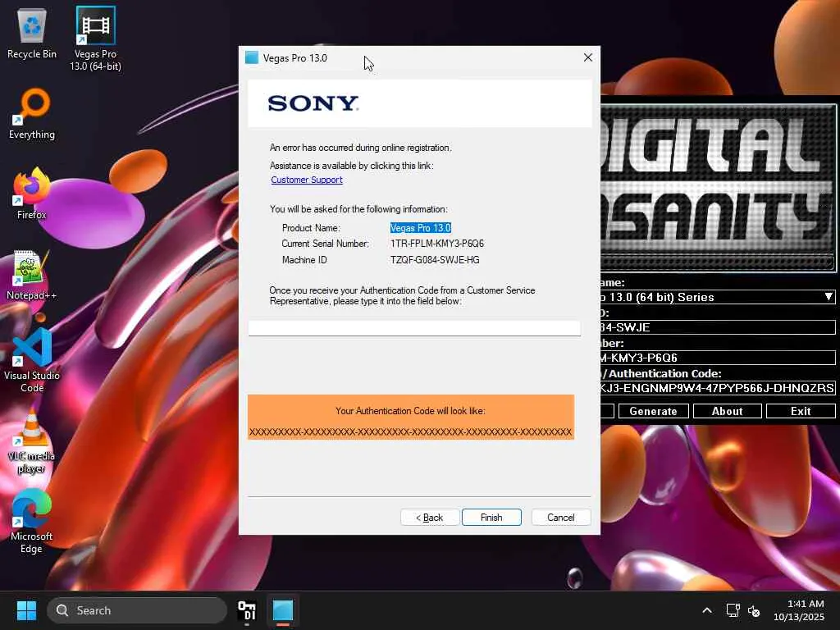Screen dimensions: 840x630
Task: Click the Authentication Code input field
Action: point(414,328)
